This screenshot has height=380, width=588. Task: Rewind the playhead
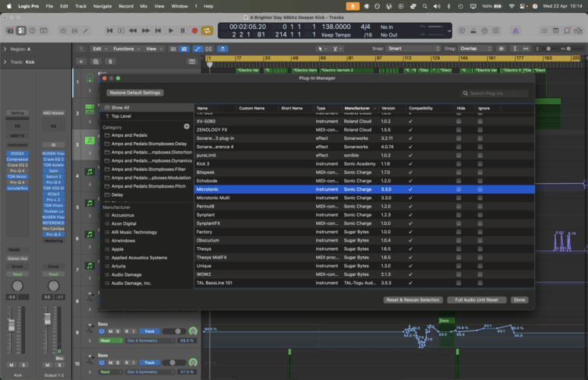[133, 30]
